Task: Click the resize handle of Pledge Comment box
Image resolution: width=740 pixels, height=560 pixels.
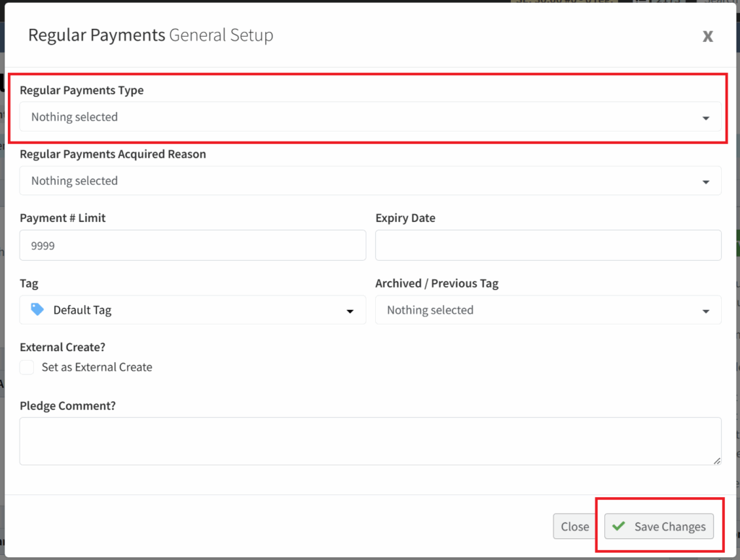Action: [716, 460]
